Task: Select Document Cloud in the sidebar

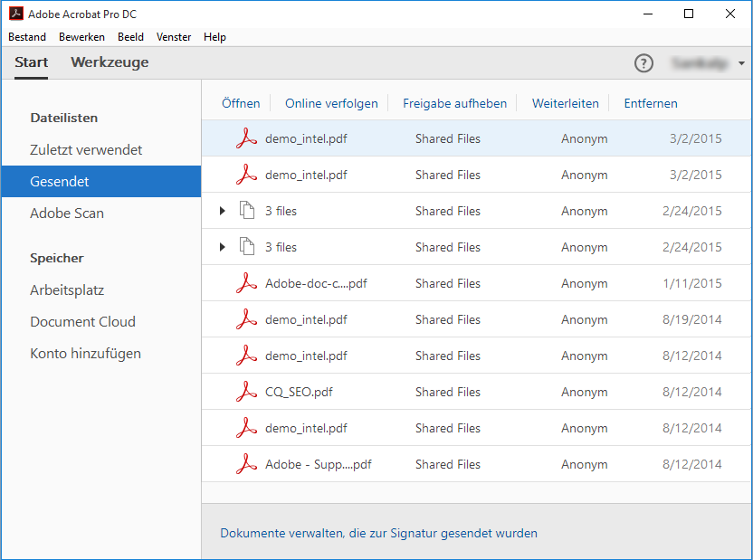Action: coord(82,321)
